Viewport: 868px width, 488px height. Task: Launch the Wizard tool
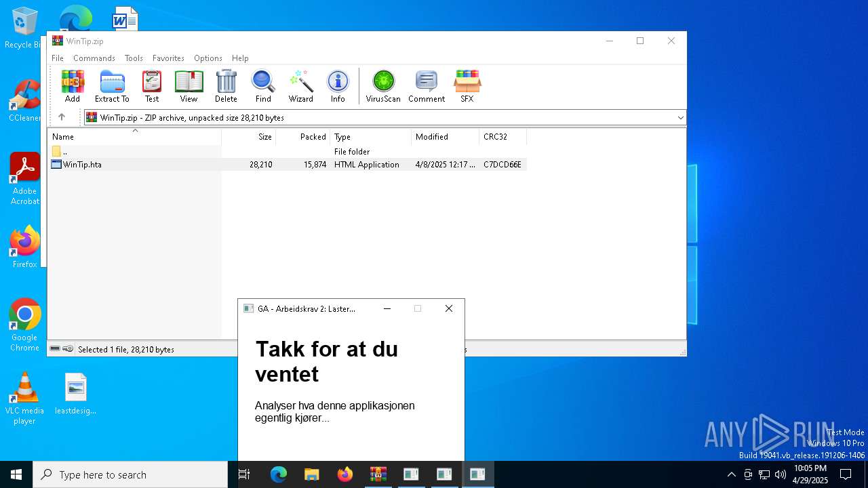pos(300,86)
